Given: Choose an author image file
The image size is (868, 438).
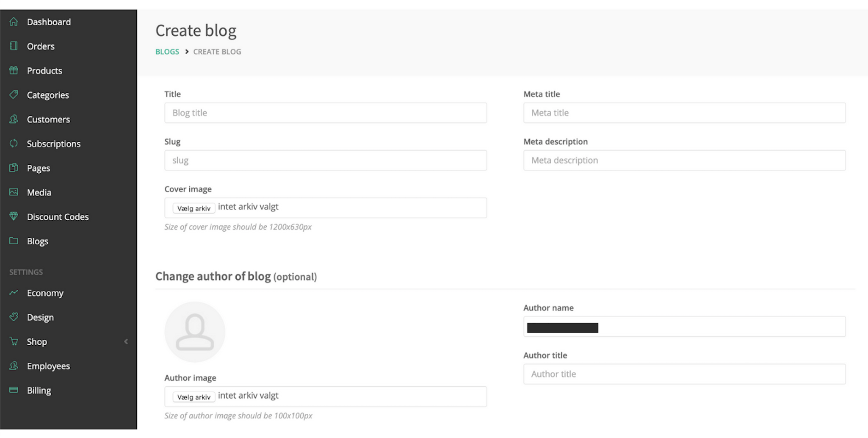Looking at the screenshot, I should [x=194, y=397].
